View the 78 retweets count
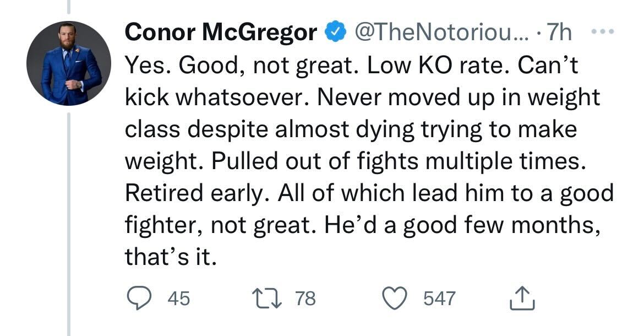 305,298
